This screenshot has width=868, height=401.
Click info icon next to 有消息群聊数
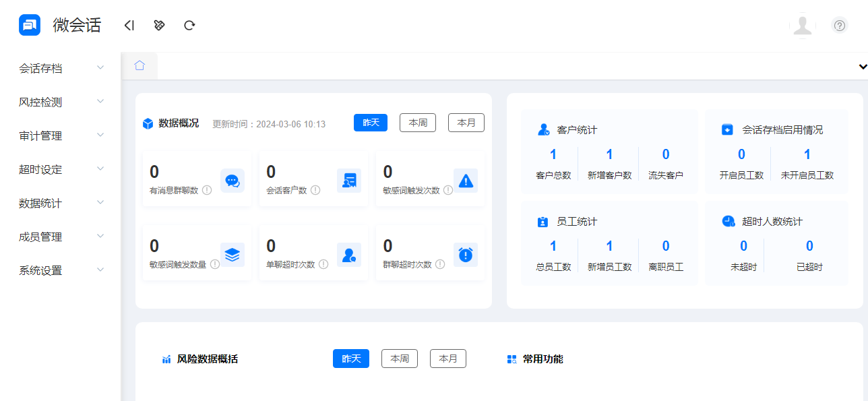coord(207,190)
